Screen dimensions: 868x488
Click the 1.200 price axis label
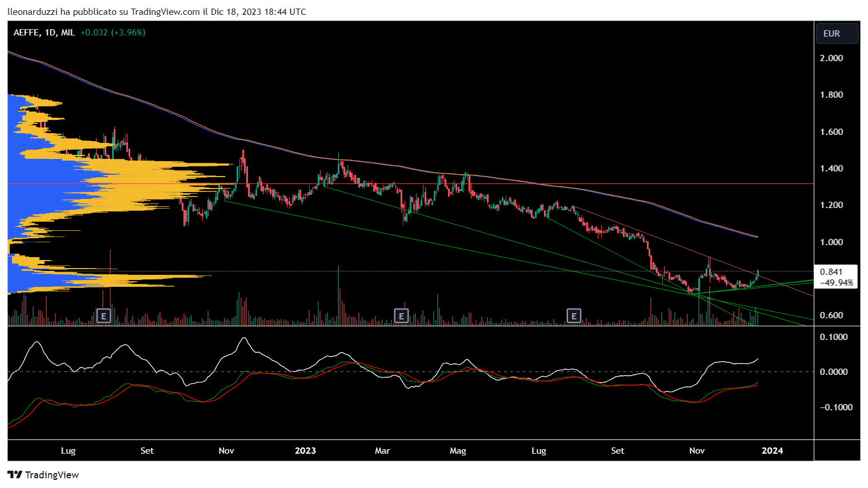click(831, 205)
